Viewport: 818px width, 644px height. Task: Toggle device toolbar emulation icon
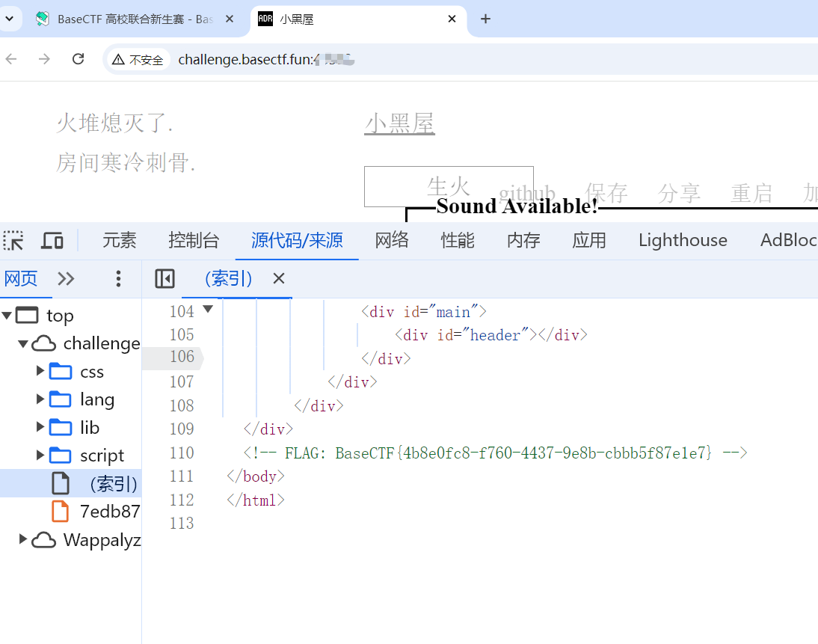[x=52, y=240]
